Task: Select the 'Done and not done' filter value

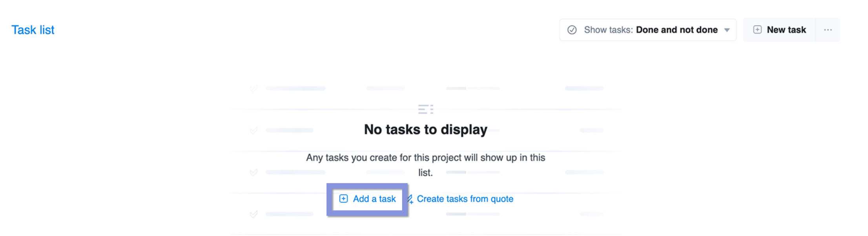Action: pyautogui.click(x=677, y=30)
